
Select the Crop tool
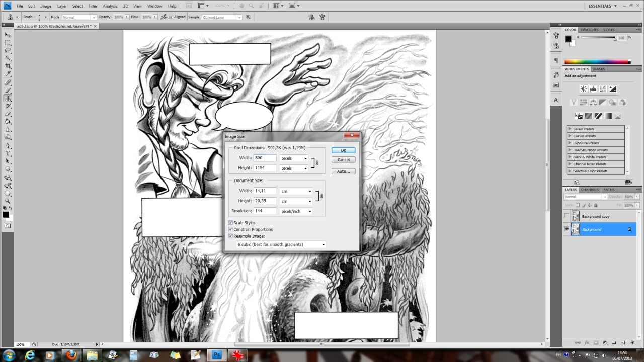pyautogui.click(x=8, y=66)
